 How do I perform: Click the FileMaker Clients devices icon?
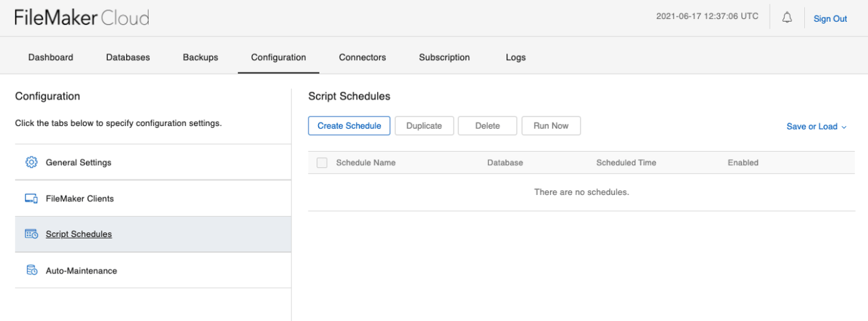pos(31,198)
